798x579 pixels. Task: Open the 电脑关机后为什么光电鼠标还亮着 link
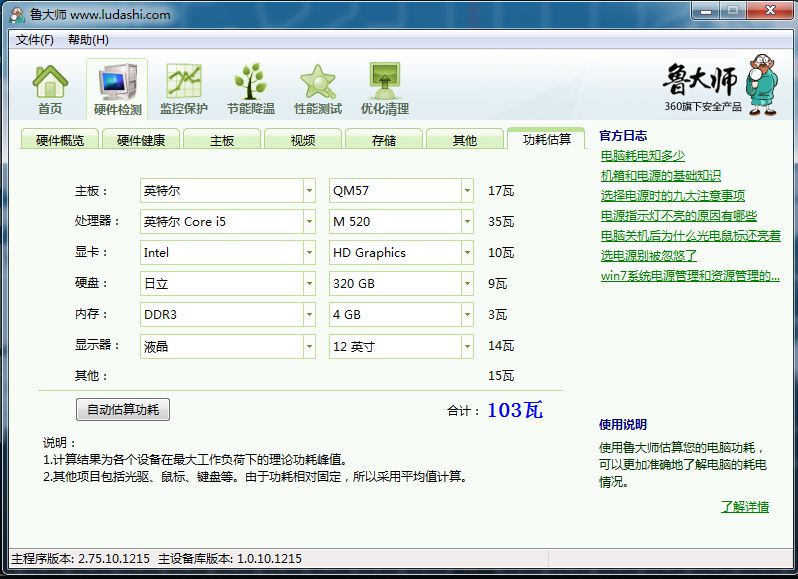click(x=691, y=236)
